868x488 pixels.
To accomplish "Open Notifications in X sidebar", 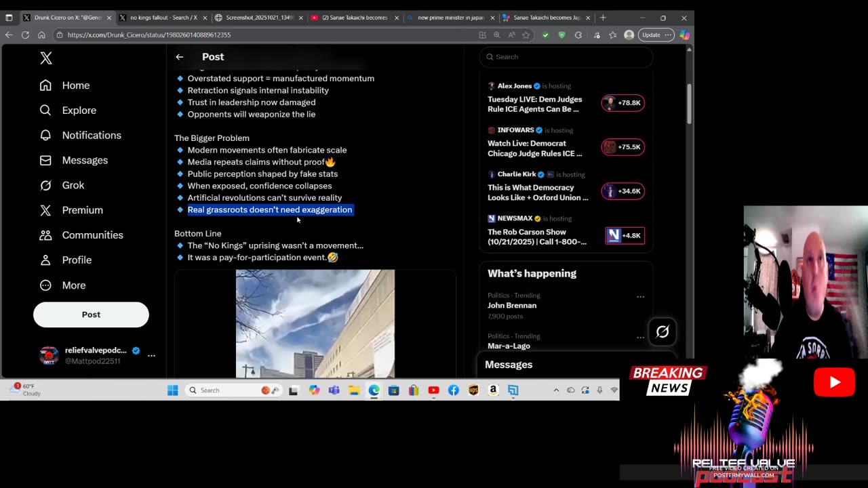I will (x=81, y=136).
